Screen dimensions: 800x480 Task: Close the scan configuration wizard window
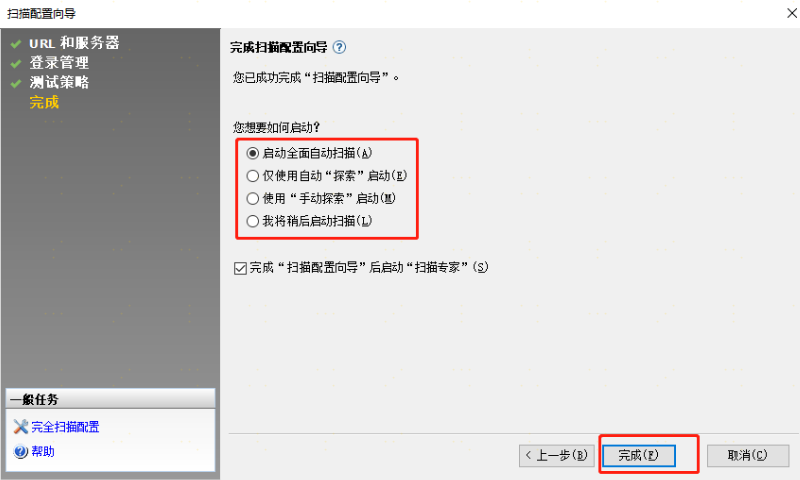point(792,13)
